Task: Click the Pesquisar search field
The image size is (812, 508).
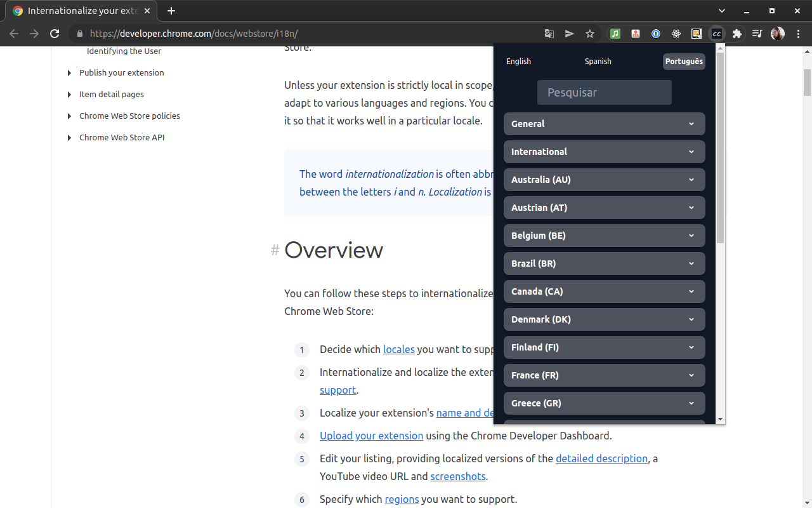Action: click(x=604, y=93)
